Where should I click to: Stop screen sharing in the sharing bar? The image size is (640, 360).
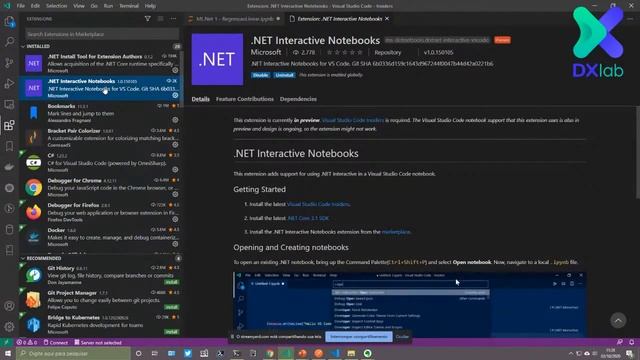pyautogui.click(x=359, y=337)
